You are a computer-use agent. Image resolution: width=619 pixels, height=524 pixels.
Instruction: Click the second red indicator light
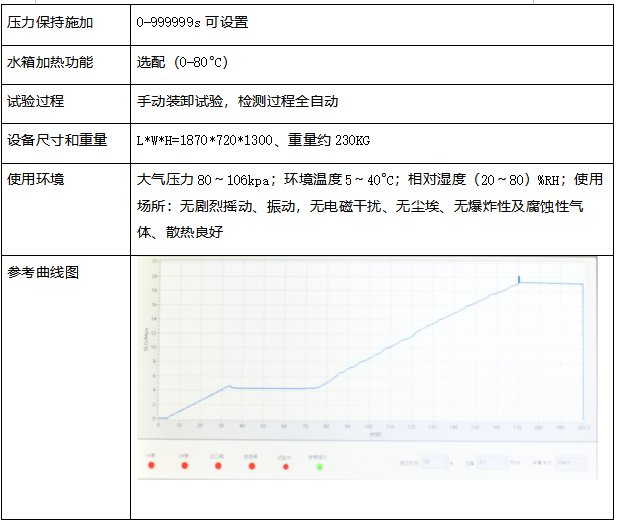[x=185, y=466]
